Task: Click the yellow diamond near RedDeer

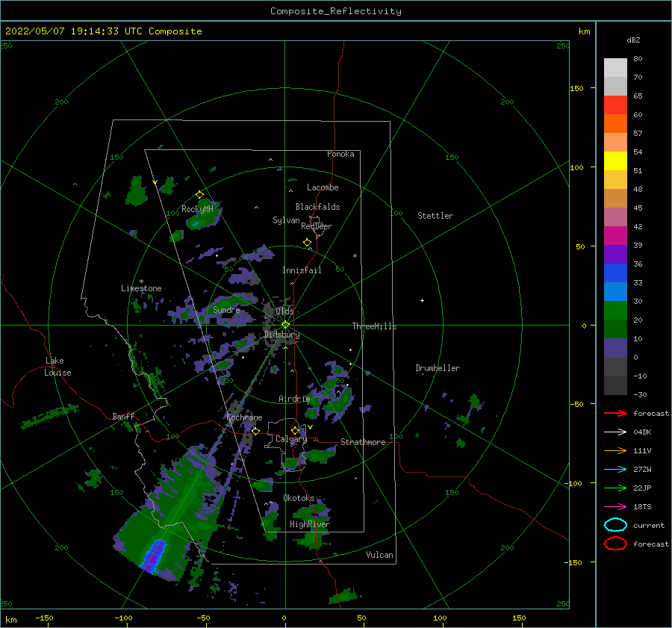Action: click(308, 243)
